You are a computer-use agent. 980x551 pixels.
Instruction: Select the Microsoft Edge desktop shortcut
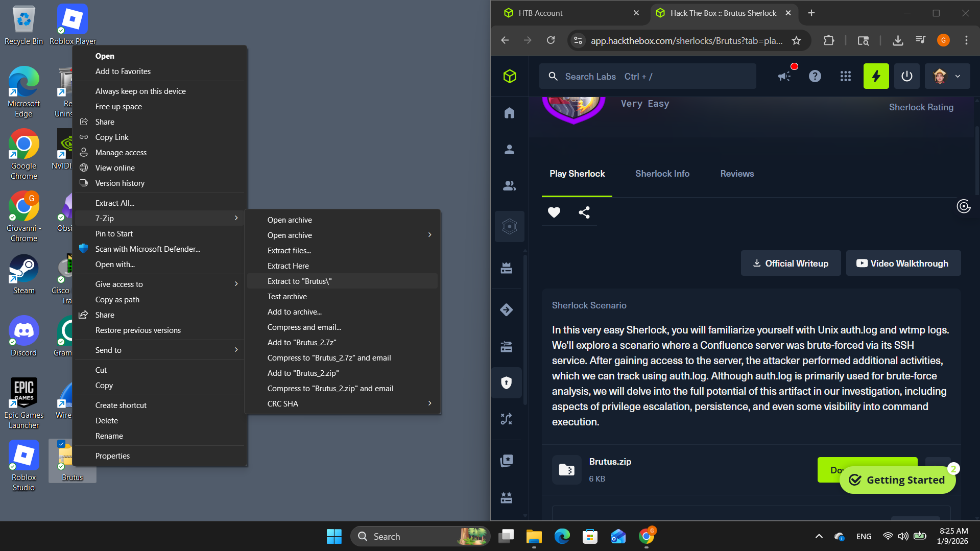[x=23, y=92]
